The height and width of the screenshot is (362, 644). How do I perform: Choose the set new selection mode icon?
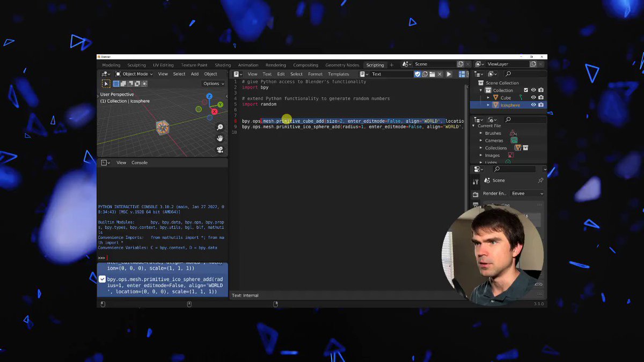(116, 84)
